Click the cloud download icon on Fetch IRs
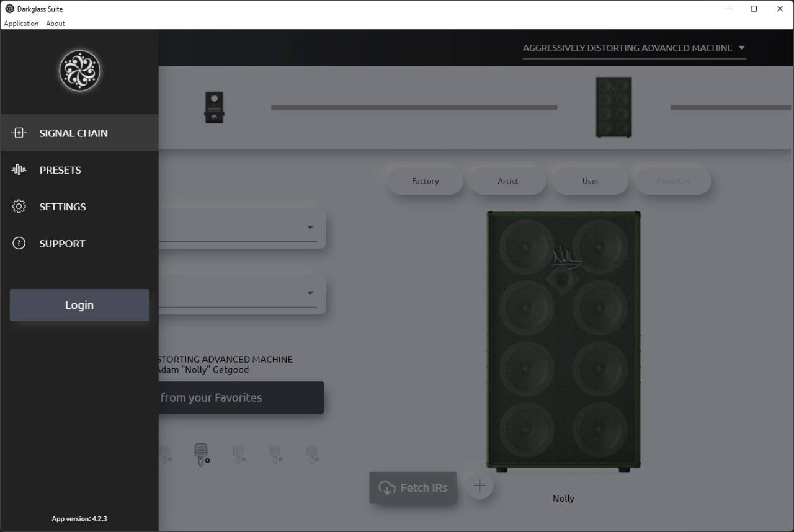 [x=387, y=488]
